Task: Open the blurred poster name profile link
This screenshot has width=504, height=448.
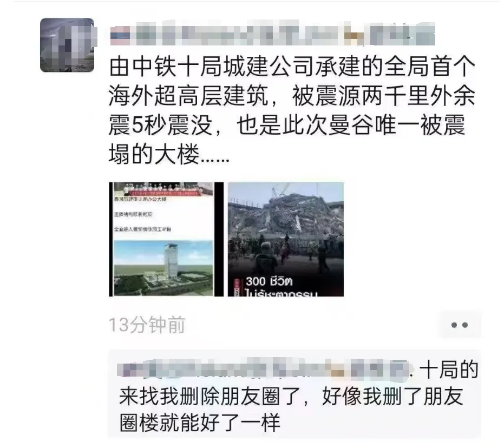Action: click(x=273, y=34)
